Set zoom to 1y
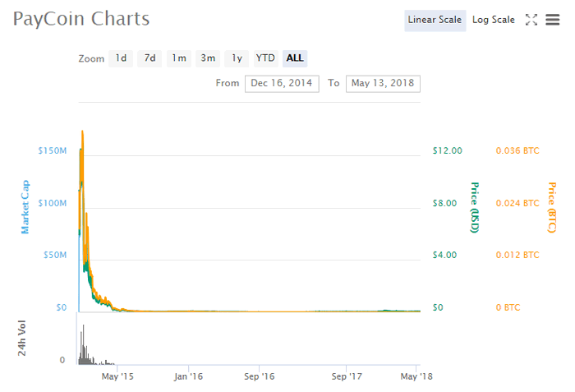 (x=237, y=58)
